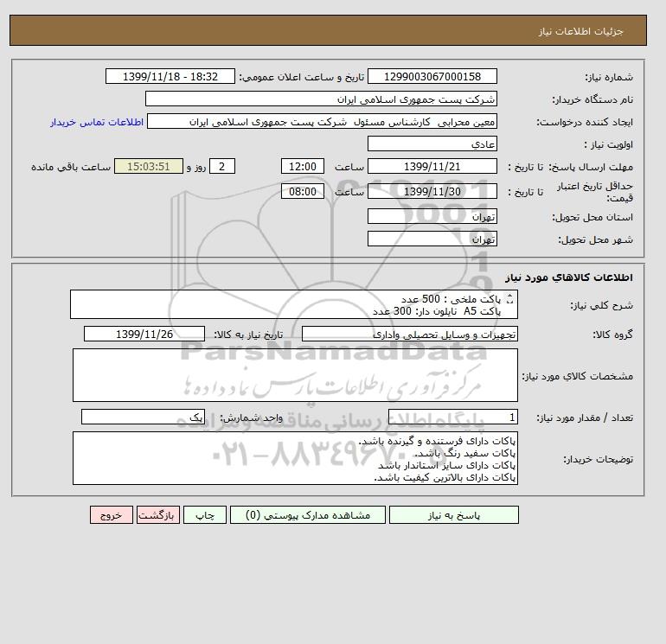Click buyer organization name field

[321, 99]
